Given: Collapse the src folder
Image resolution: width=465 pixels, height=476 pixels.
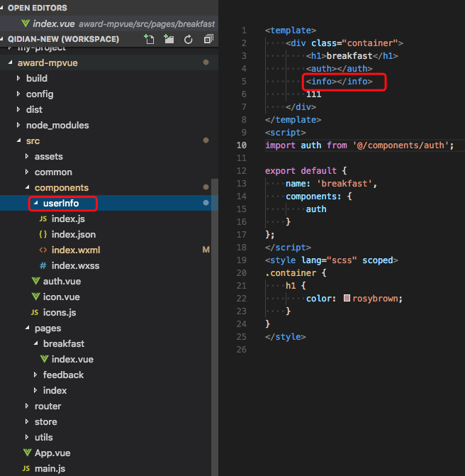Looking at the screenshot, I should click(19, 140).
